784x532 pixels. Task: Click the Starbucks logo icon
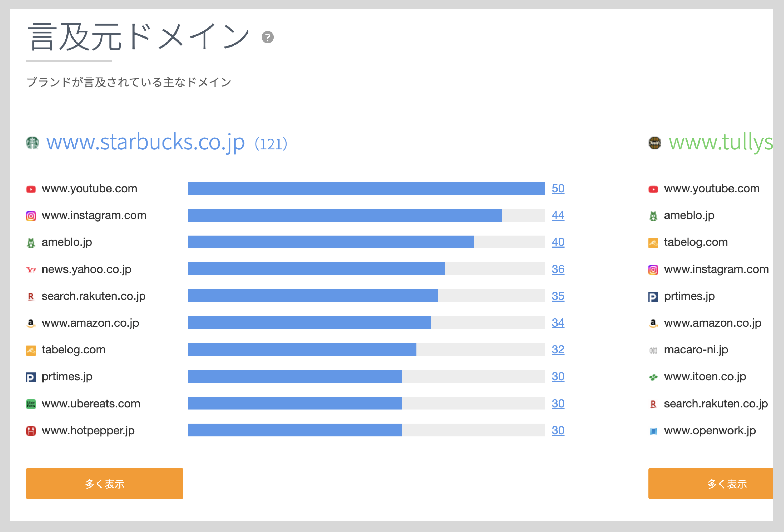[x=32, y=143]
